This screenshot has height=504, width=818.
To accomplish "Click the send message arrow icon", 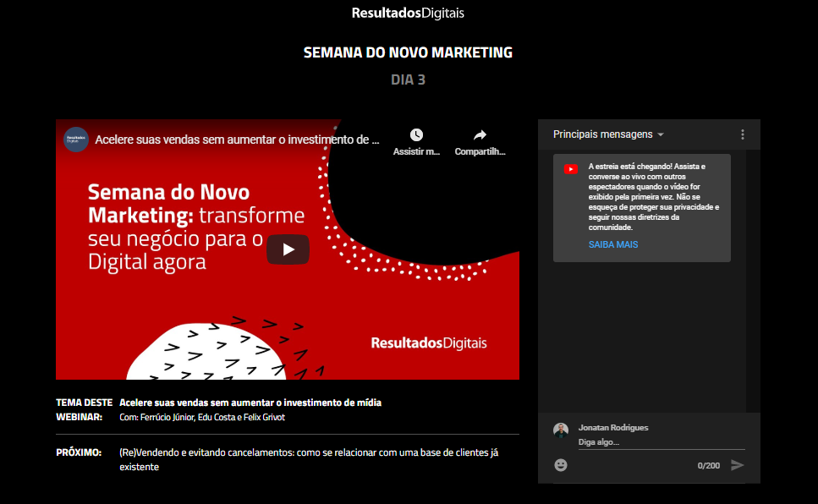I will pyautogui.click(x=737, y=465).
